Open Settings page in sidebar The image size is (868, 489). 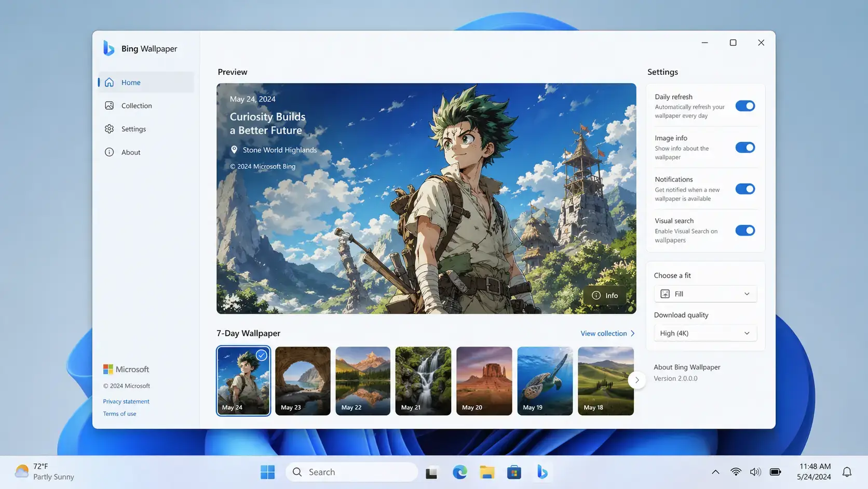[x=146, y=129]
